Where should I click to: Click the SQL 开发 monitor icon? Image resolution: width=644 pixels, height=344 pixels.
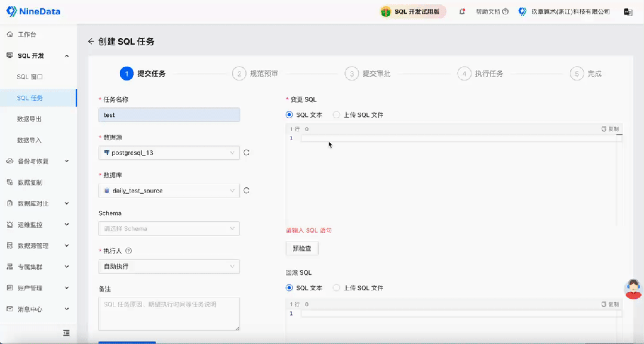click(x=10, y=55)
